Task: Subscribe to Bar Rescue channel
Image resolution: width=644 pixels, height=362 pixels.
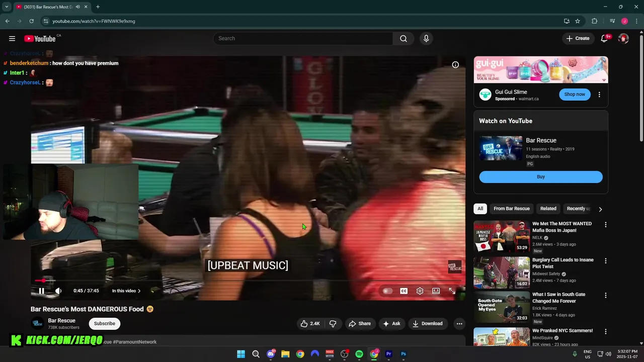Action: click(x=105, y=324)
